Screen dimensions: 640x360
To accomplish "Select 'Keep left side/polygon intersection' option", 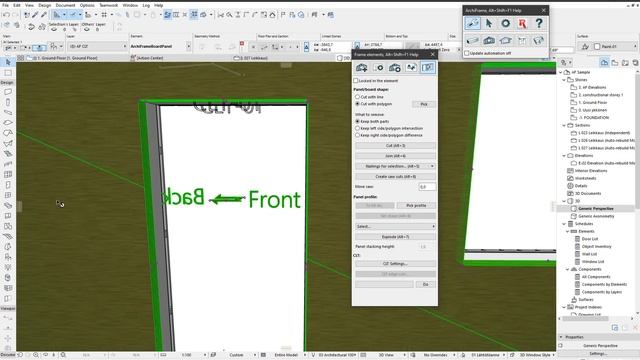I will [358, 128].
